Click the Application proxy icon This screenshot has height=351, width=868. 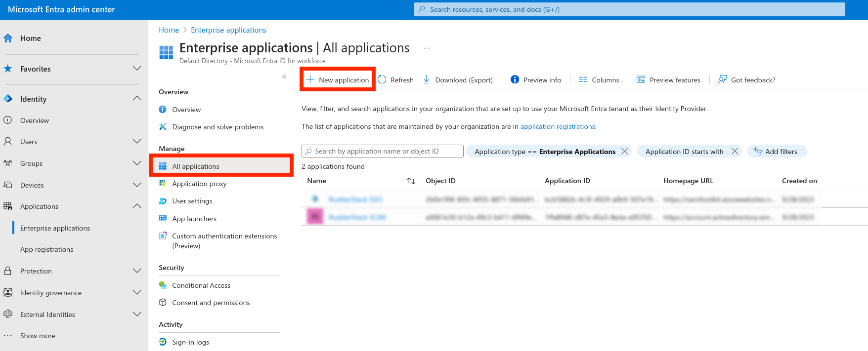[x=163, y=184]
